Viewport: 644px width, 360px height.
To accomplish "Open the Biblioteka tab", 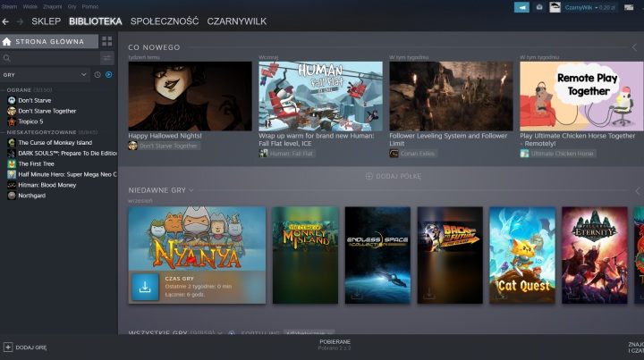I will (x=96, y=21).
